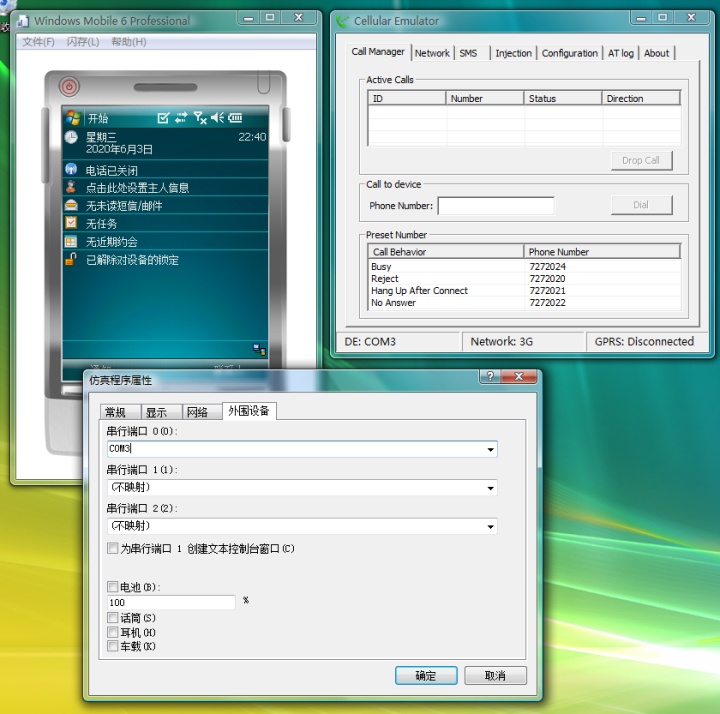Click the Cellular Emulator title bar phone icon
Viewport: 720px width, 714px height.
coord(342,21)
